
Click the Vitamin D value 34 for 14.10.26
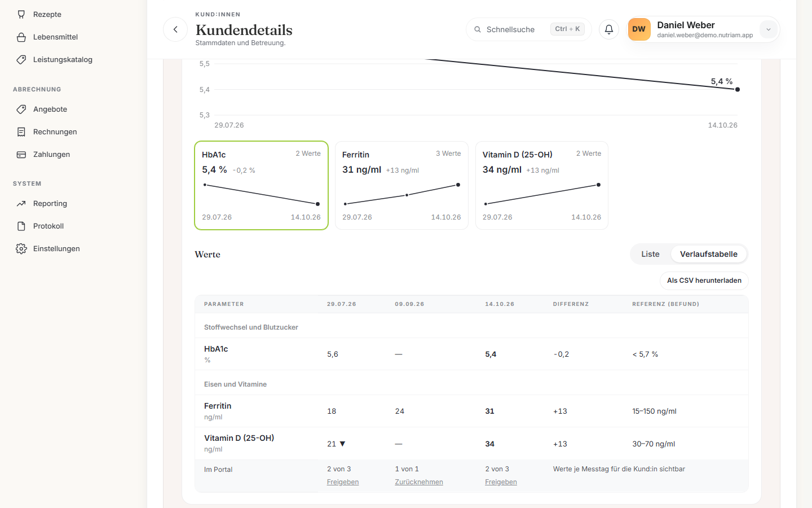[489, 444]
